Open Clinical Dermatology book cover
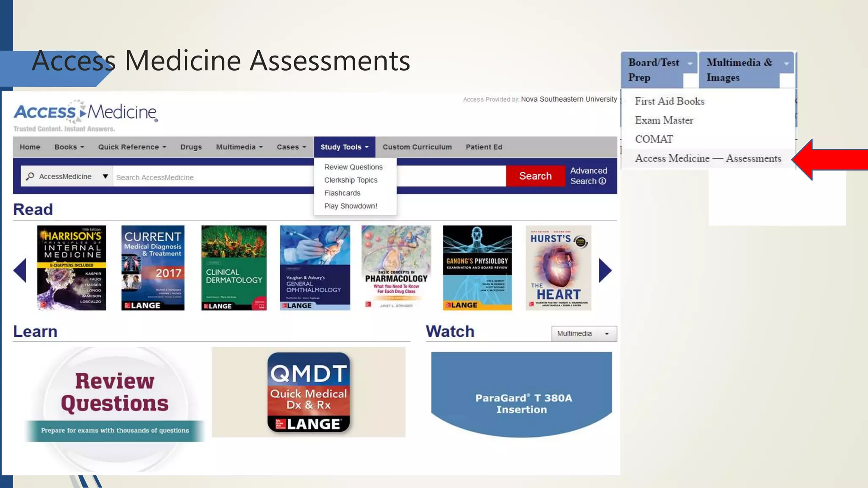 [x=234, y=268]
